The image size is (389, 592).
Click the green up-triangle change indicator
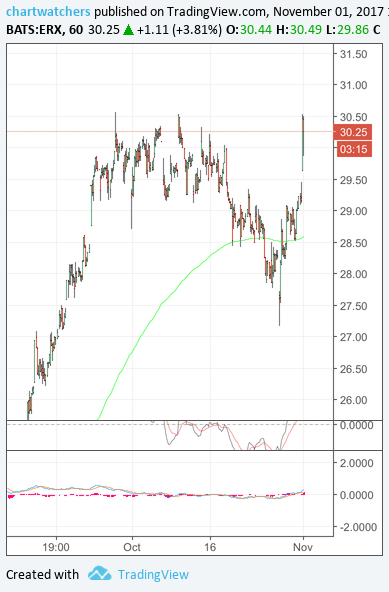point(128,29)
